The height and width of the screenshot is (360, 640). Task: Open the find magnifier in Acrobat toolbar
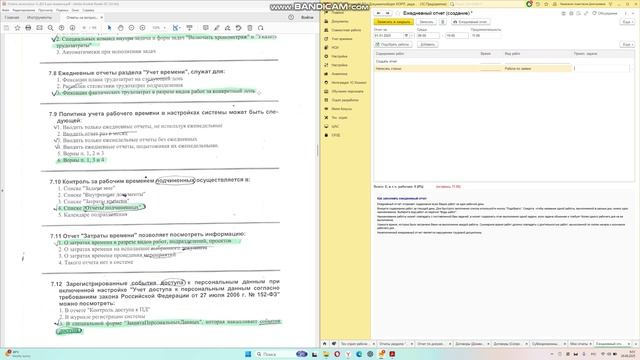[50, 28]
